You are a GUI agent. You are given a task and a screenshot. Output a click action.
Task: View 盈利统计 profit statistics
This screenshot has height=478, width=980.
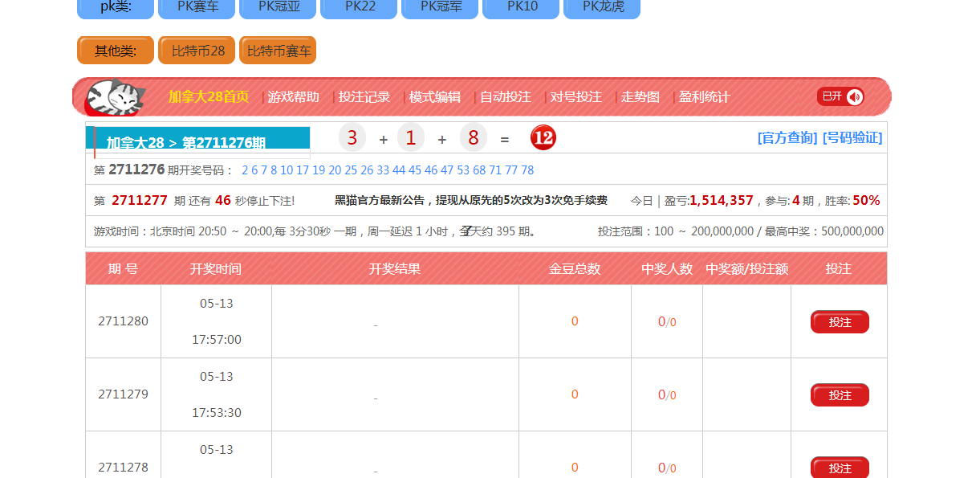click(704, 97)
